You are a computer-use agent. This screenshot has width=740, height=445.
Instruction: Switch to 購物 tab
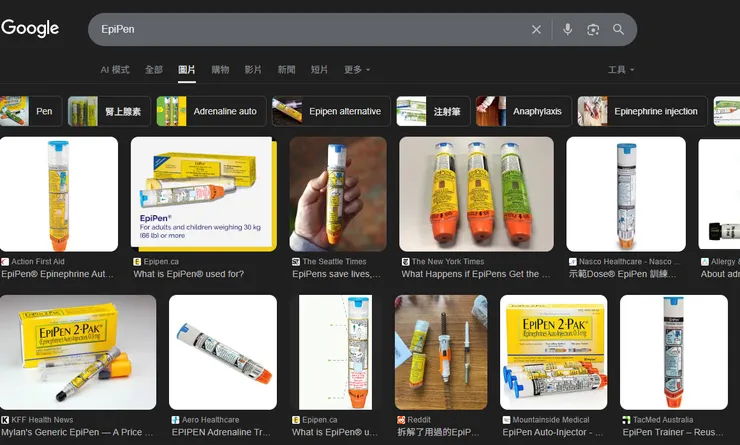[x=220, y=70]
